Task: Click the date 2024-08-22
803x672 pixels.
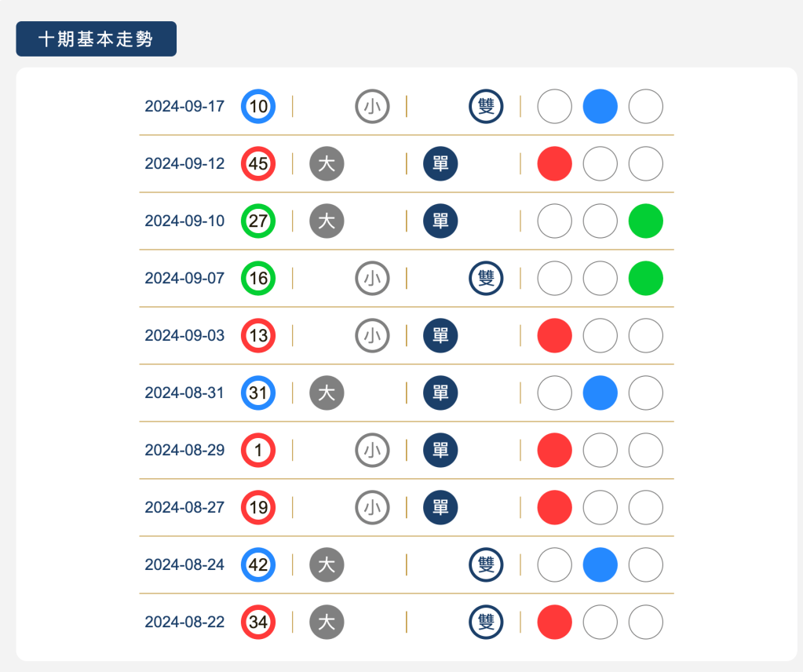Action: (x=184, y=623)
